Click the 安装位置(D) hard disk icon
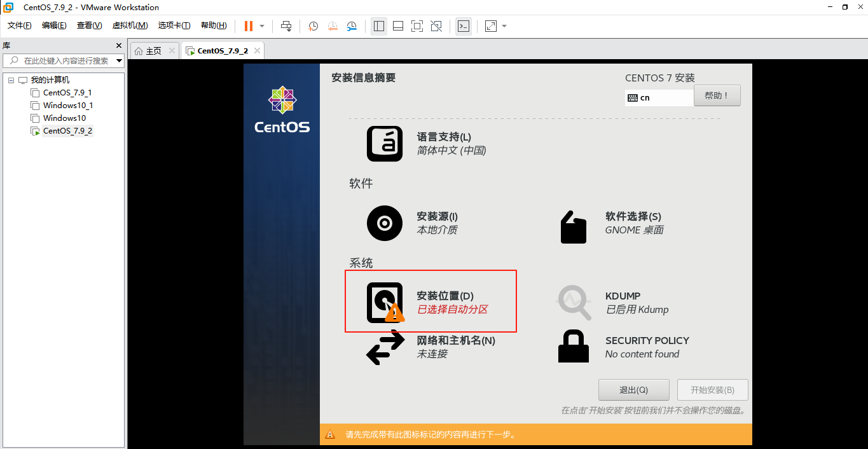The width and height of the screenshot is (868, 449). click(x=385, y=303)
